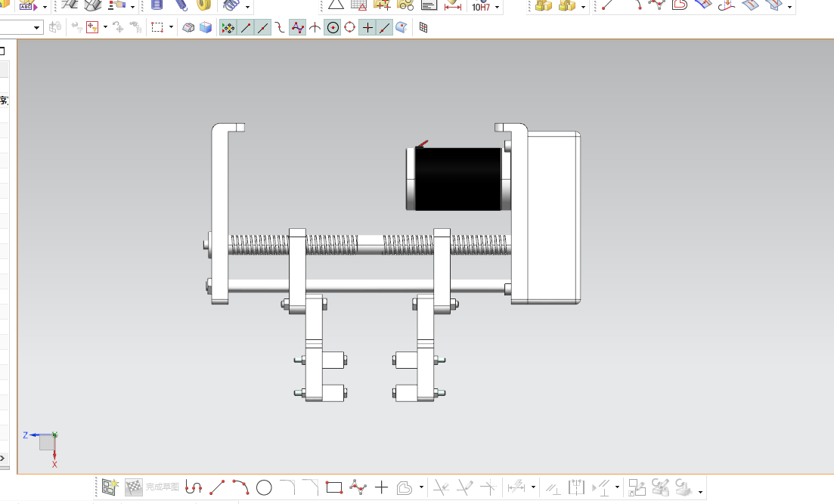Open the Rapid Dimension dropdown arrow
The height and width of the screenshot is (504, 834).
[x=533, y=487]
